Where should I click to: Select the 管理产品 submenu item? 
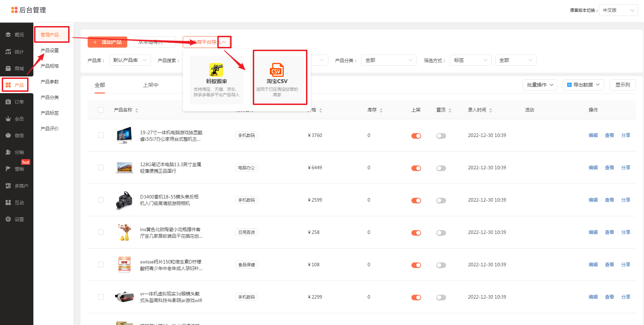[50, 35]
